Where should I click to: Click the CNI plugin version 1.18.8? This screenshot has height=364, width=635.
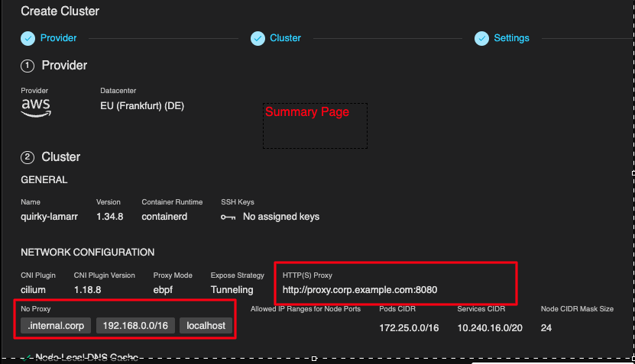(87, 290)
